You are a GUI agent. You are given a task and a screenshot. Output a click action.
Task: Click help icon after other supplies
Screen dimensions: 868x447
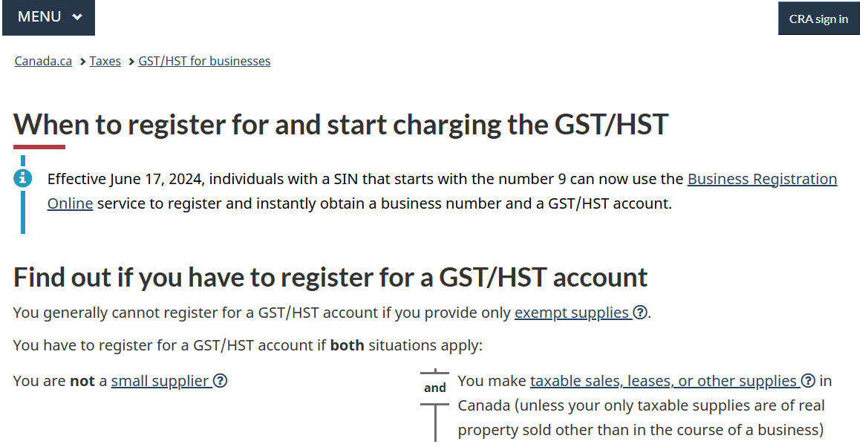(808, 381)
